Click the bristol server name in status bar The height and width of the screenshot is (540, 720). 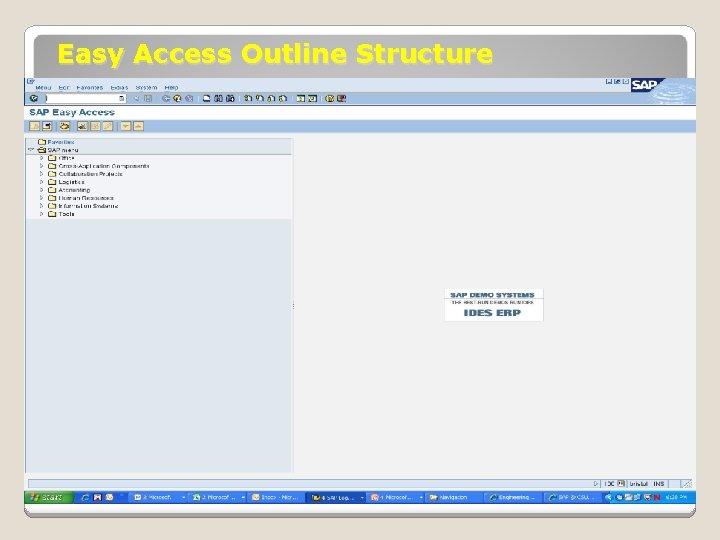(638, 484)
